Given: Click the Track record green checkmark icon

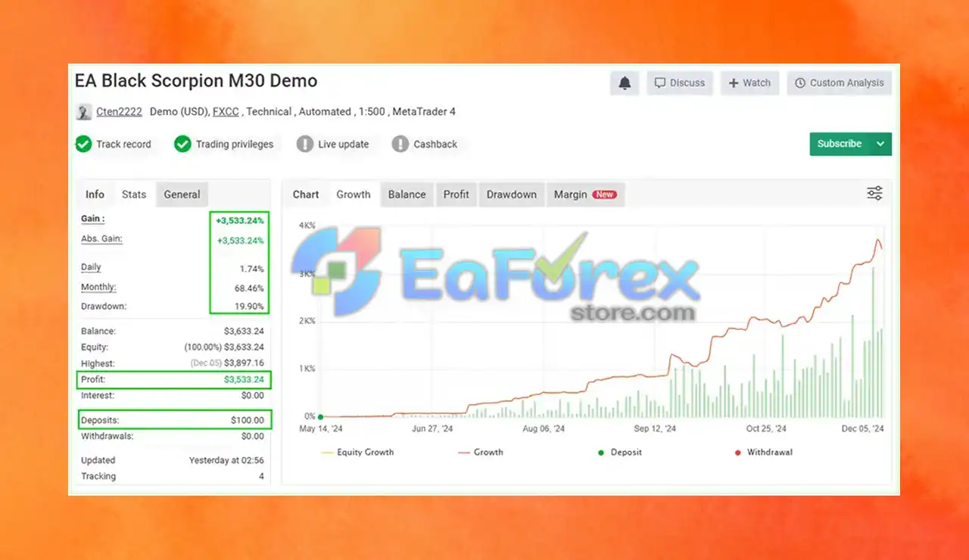Looking at the screenshot, I should click(83, 144).
